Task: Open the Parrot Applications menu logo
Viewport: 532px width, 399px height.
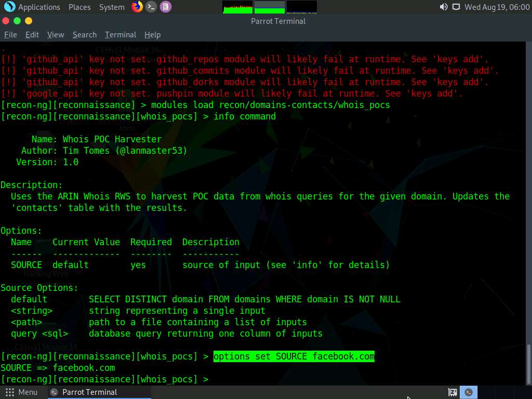Action: pyautogui.click(x=9, y=6)
